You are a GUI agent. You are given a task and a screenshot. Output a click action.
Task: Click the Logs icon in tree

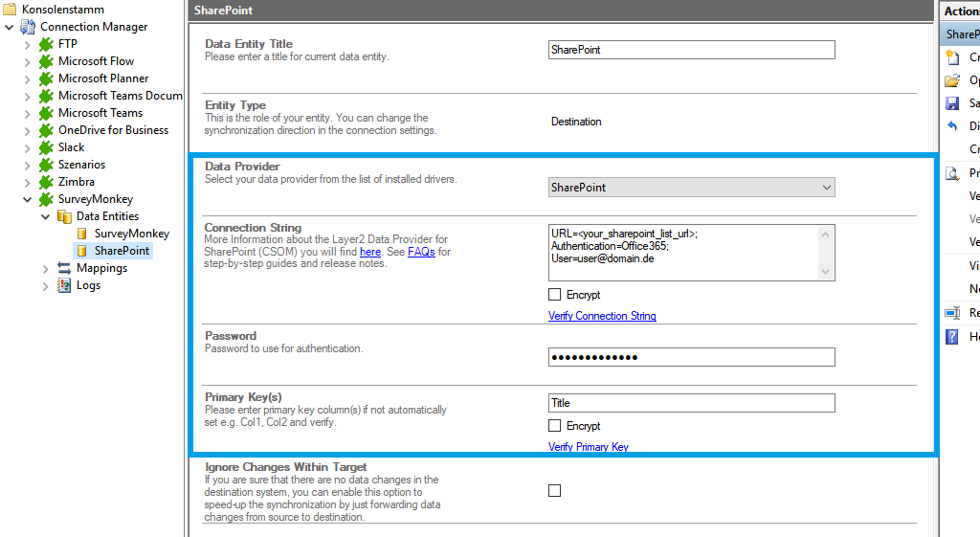point(64,285)
